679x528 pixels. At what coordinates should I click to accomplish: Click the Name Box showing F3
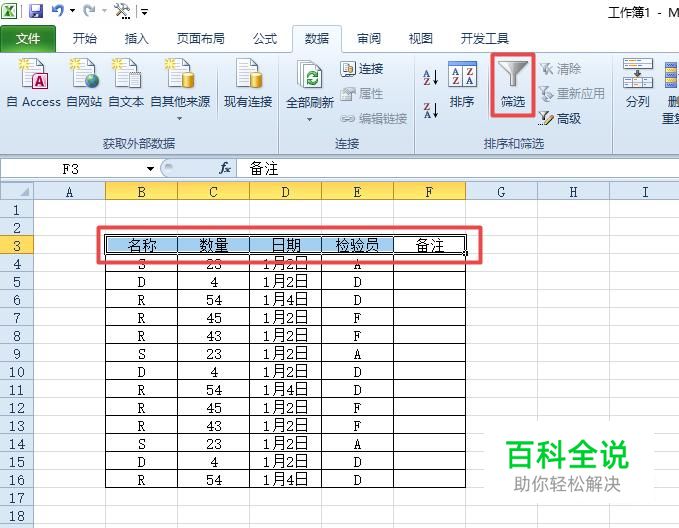click(x=73, y=168)
